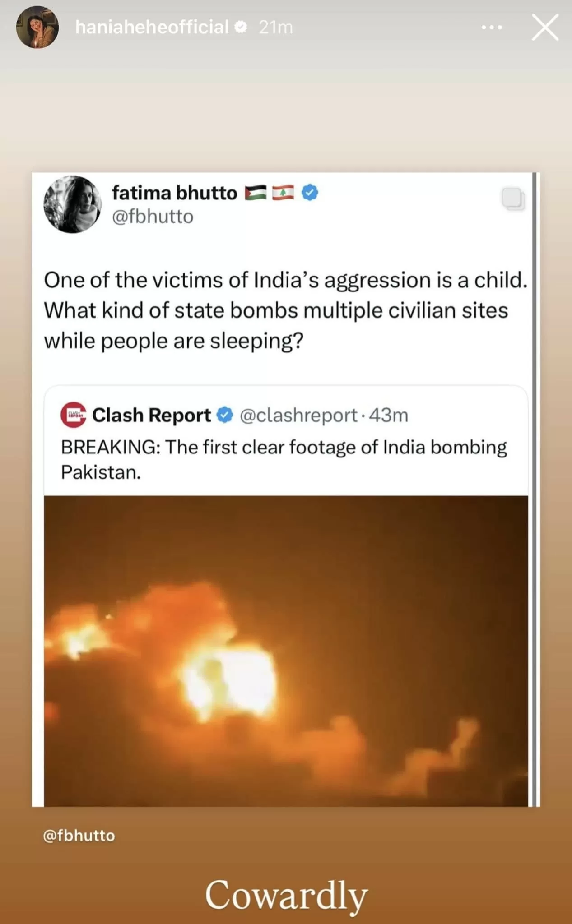Close the story with the X
The image size is (572, 924).
pyautogui.click(x=545, y=28)
